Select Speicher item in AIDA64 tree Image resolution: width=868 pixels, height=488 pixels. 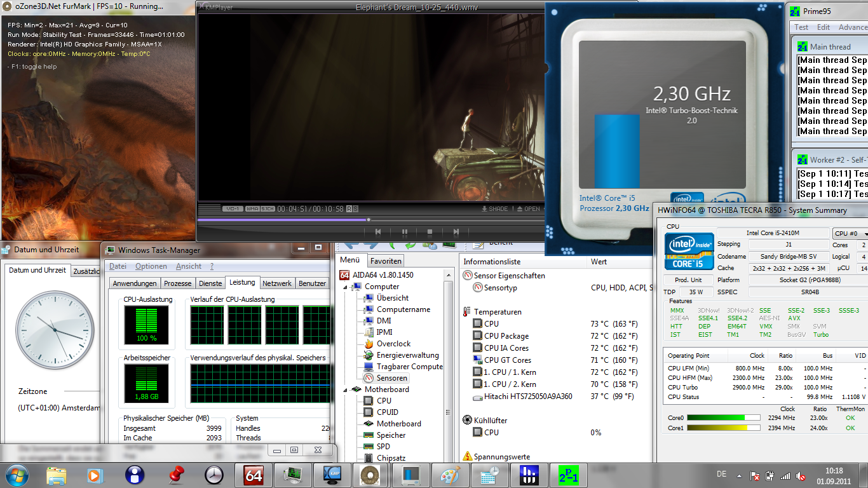coord(391,435)
